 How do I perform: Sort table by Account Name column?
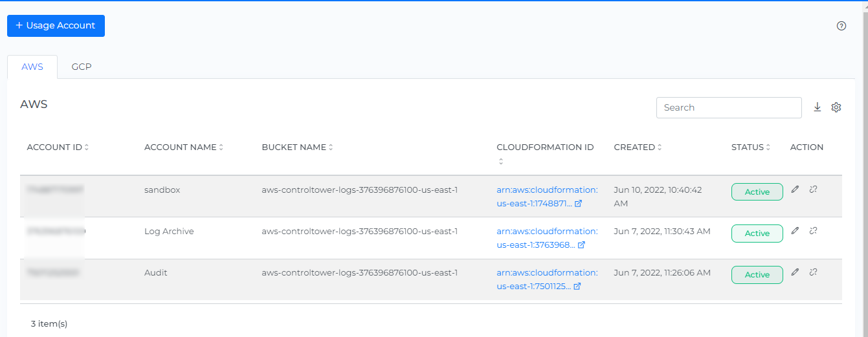tap(221, 147)
